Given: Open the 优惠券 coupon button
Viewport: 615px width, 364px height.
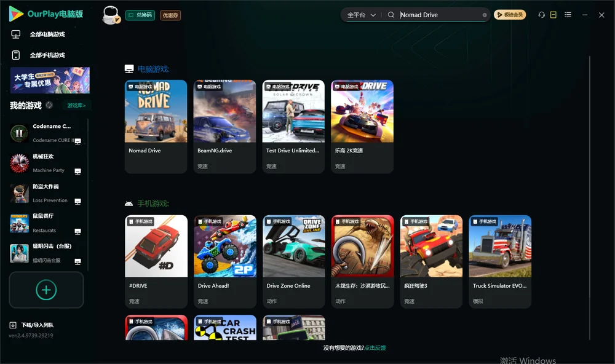Looking at the screenshot, I should 170,15.
